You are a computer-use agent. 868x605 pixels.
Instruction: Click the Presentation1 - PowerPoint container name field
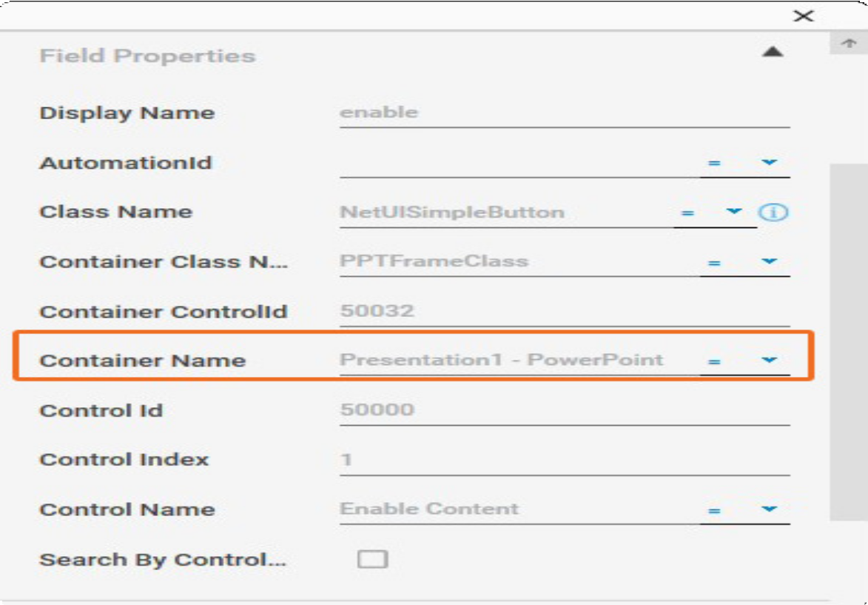click(519, 360)
